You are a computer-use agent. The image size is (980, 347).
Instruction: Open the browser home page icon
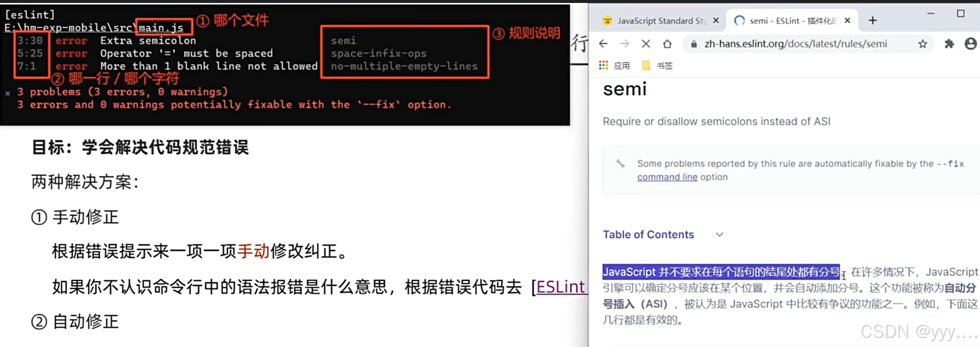pos(667,44)
